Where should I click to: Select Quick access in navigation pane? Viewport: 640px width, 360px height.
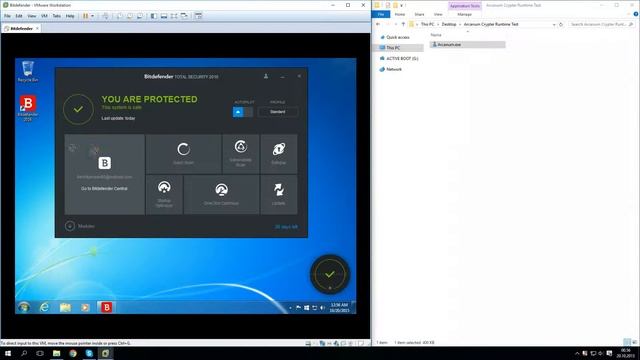pyautogui.click(x=398, y=37)
